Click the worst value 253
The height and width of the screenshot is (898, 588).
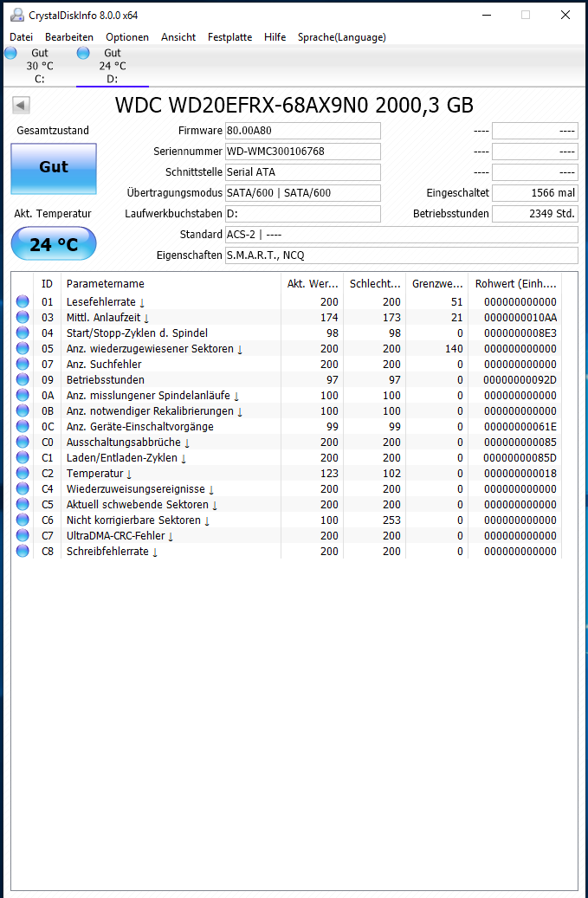point(391,520)
